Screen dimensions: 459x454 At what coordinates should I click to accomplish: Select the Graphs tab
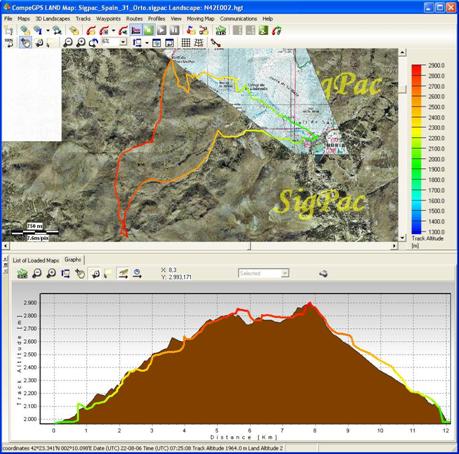tap(73, 260)
